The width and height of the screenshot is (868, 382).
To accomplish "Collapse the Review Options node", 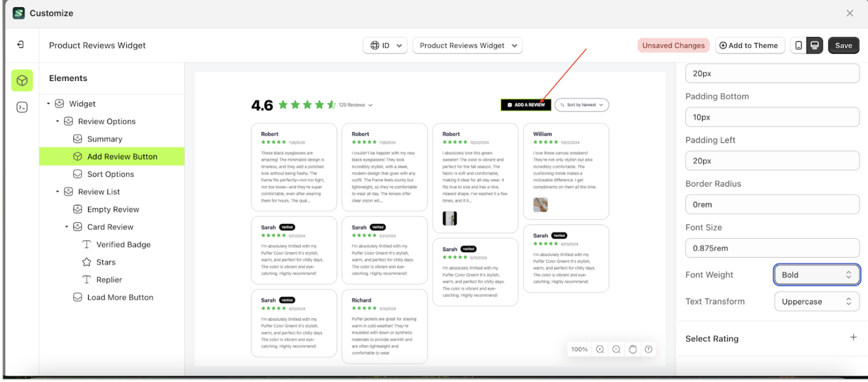I will (57, 121).
